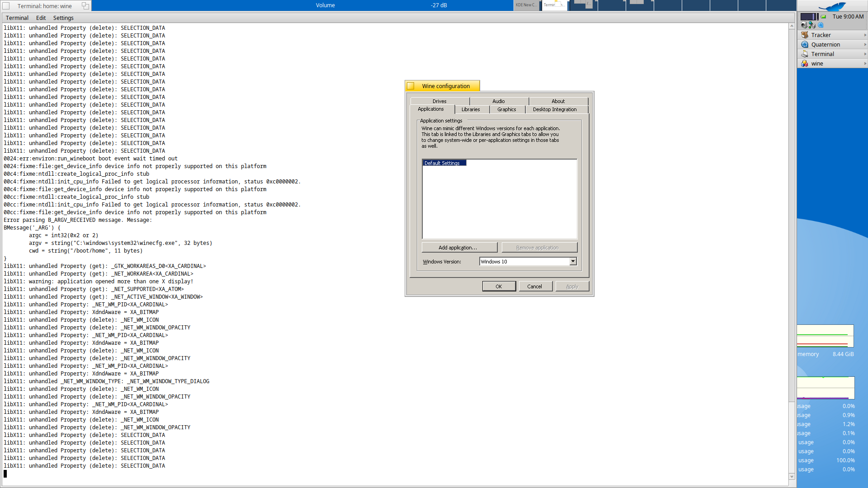This screenshot has height=488, width=868.
Task: Select Default Settings in application list
Action: (x=444, y=163)
